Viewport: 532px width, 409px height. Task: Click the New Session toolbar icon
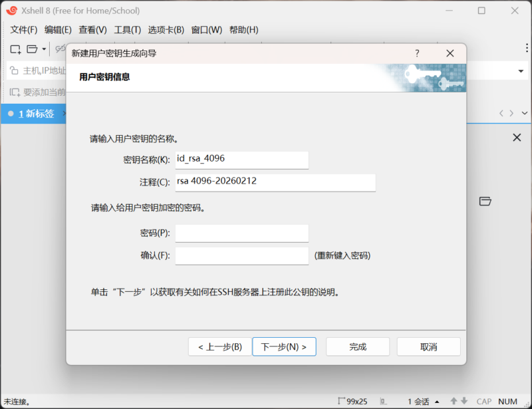point(15,49)
